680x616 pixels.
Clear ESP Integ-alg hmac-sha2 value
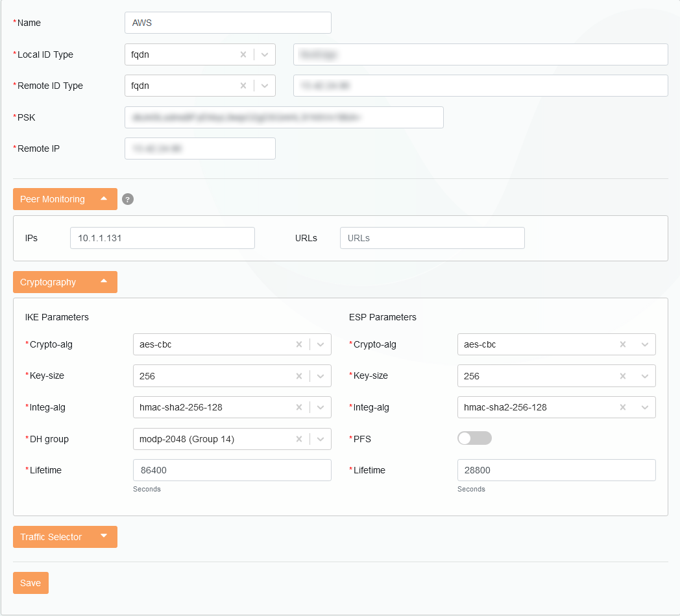point(623,408)
